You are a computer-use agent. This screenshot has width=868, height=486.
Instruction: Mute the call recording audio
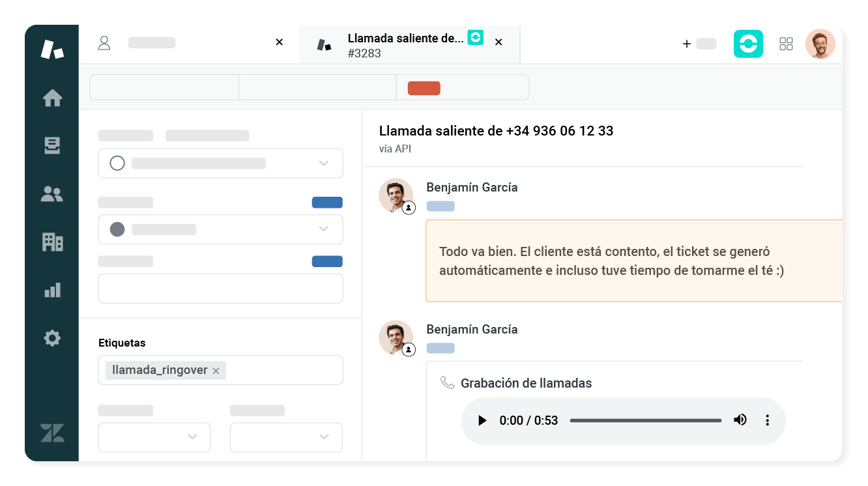740,420
